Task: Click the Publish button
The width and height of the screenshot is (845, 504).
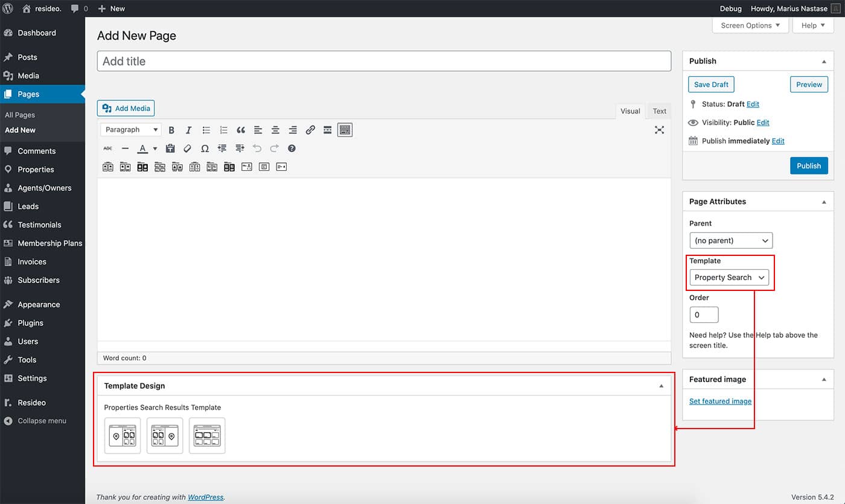Action: tap(808, 166)
